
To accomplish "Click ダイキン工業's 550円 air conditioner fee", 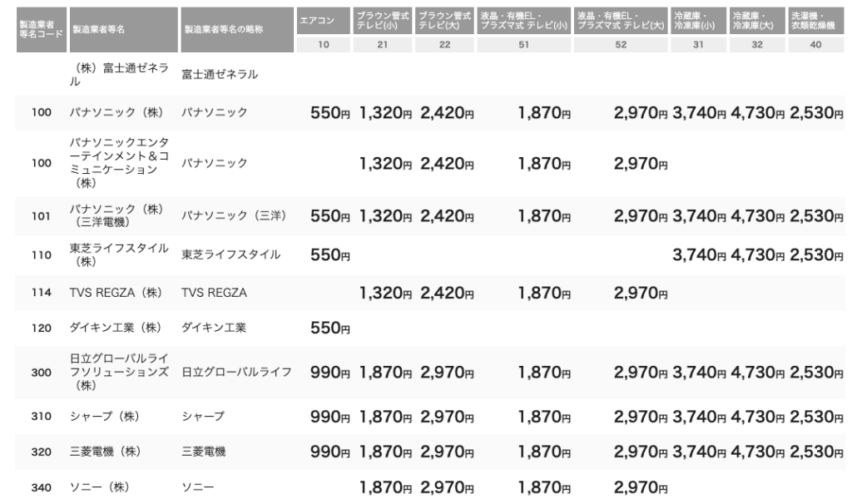I will [330, 328].
